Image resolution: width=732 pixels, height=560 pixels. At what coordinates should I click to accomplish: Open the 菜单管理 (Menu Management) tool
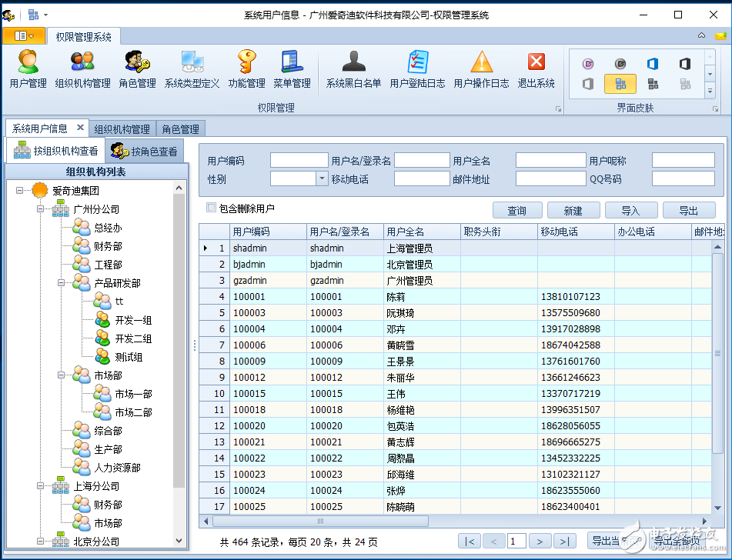point(294,68)
